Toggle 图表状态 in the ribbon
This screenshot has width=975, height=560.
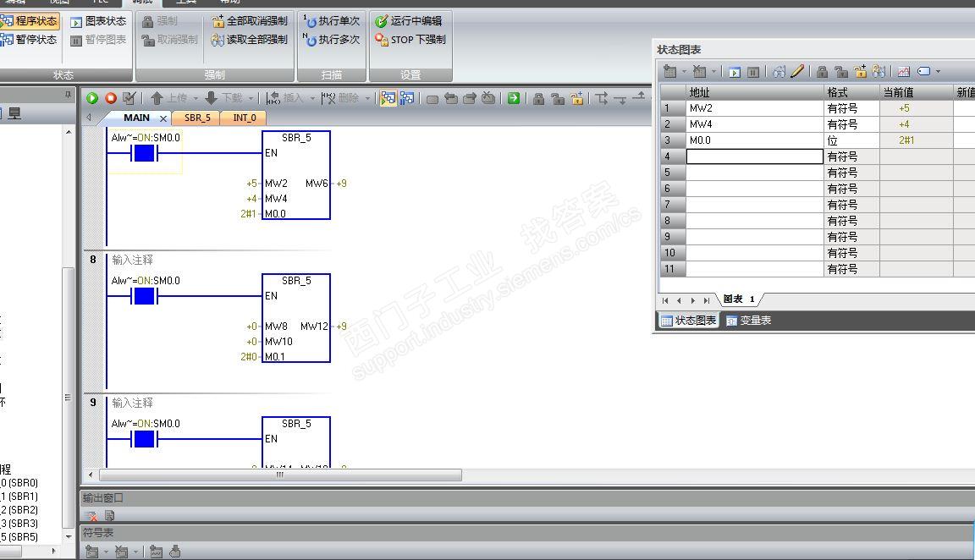pyautogui.click(x=98, y=21)
